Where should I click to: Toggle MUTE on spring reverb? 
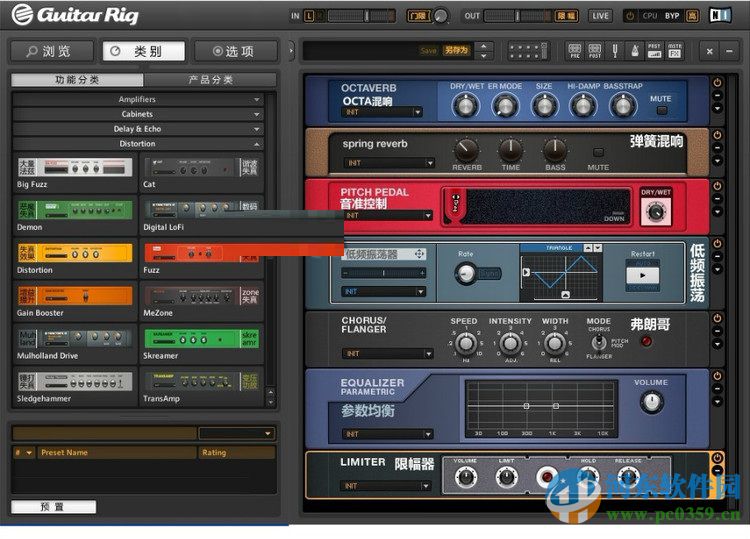pos(598,152)
